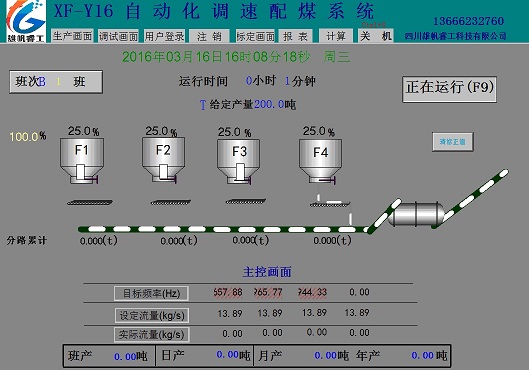The height and width of the screenshot is (370, 529).
Task: Click the 年产 yearly output value
Action: pyautogui.click(x=422, y=355)
